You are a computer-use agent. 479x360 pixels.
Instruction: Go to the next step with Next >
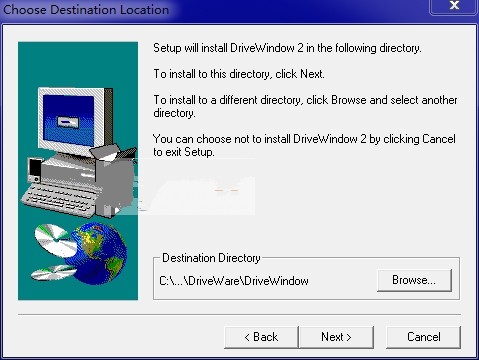tap(336, 337)
